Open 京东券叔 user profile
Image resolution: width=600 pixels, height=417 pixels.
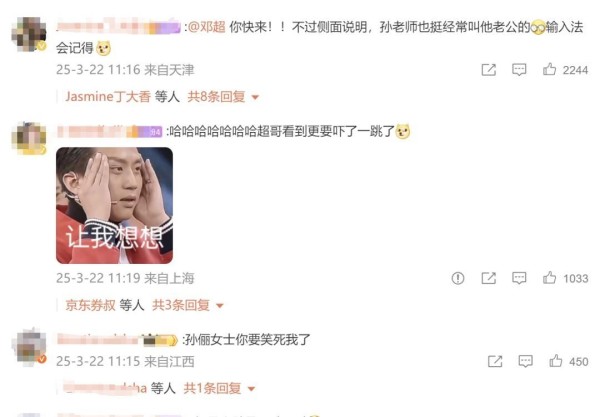pyautogui.click(x=90, y=305)
